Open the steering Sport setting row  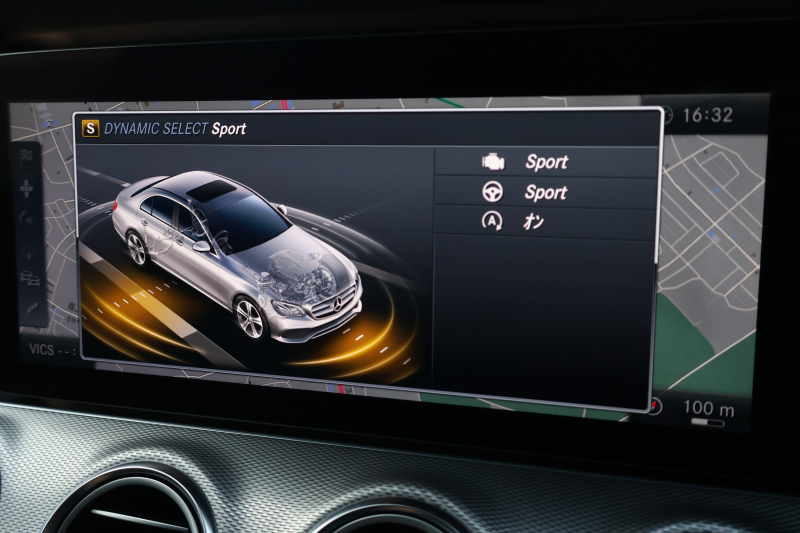coord(545,192)
